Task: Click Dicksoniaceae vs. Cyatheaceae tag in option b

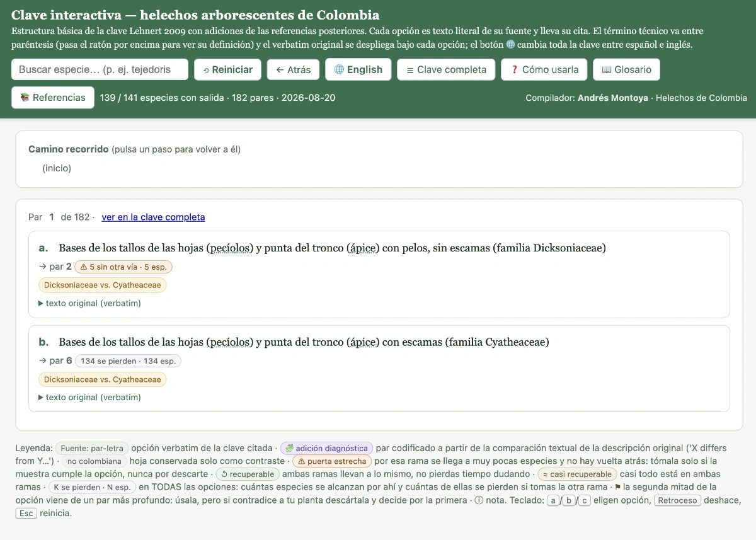Action: pos(103,379)
